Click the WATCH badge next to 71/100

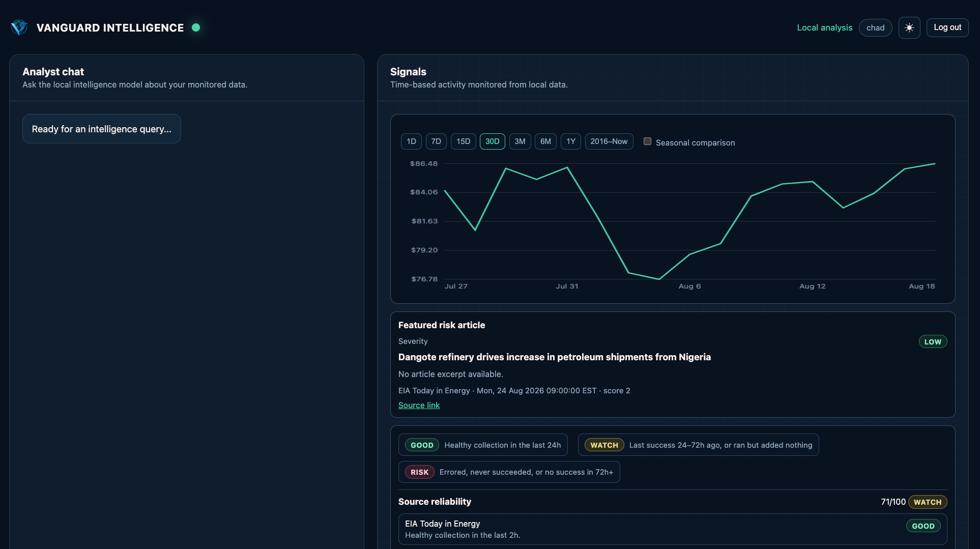[x=927, y=502]
